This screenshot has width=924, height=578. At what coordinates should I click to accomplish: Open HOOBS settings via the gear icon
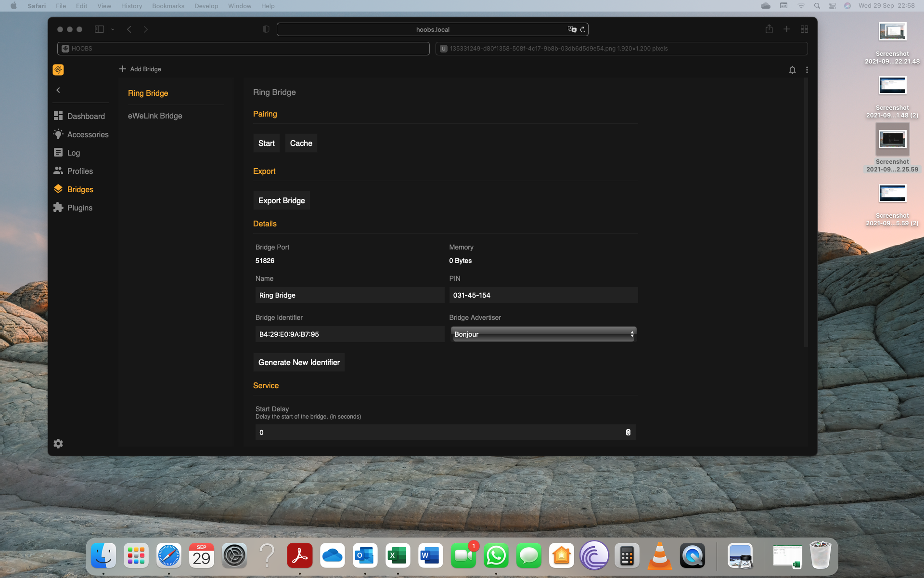58,443
